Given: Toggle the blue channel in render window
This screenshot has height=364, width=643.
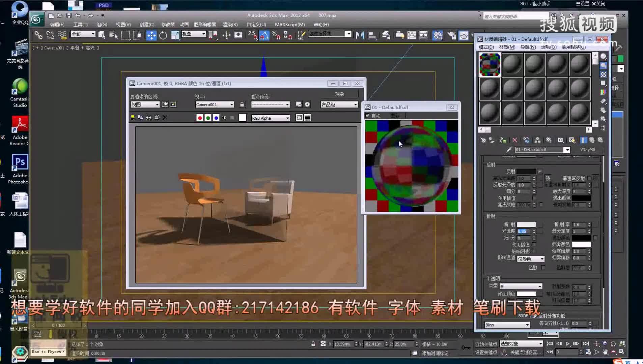Looking at the screenshot, I should coord(216,118).
